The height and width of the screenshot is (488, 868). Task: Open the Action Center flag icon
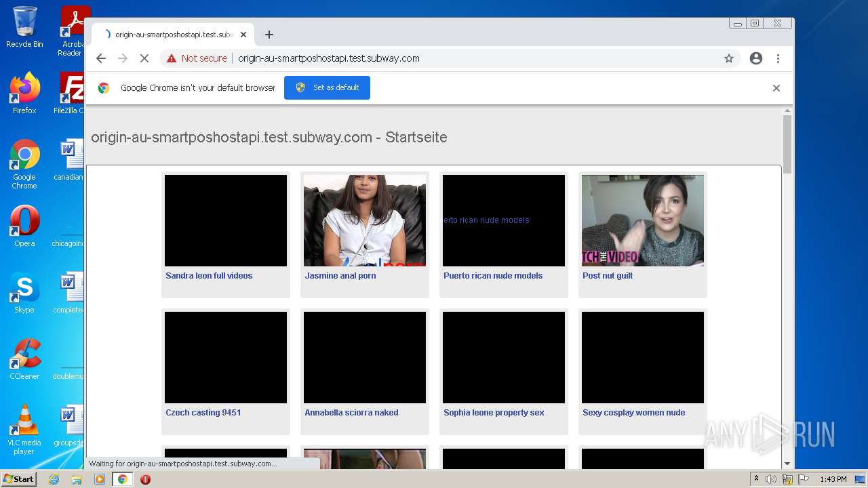[804, 479]
